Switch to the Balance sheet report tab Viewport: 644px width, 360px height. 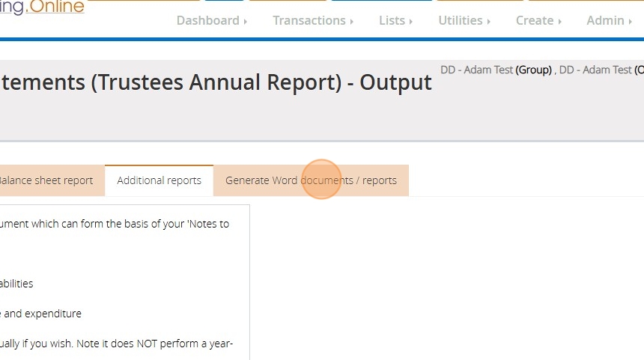click(46, 180)
